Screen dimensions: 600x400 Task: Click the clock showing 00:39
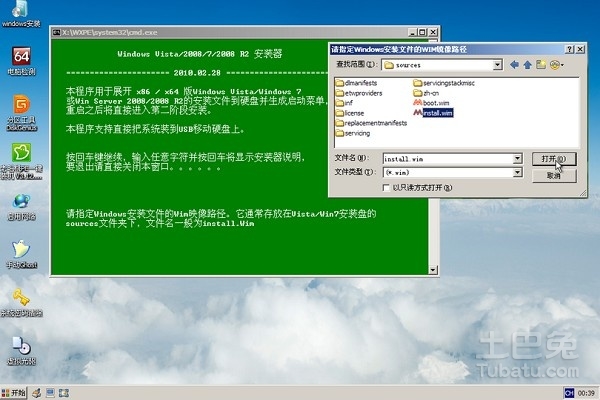tap(586, 393)
